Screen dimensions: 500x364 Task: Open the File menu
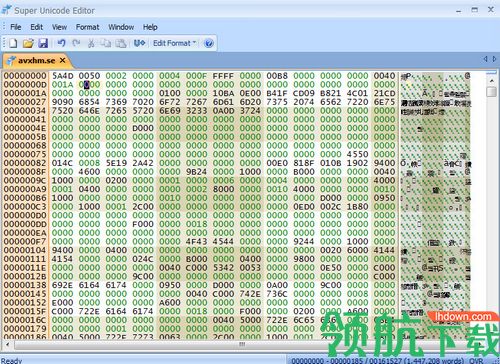16,27
